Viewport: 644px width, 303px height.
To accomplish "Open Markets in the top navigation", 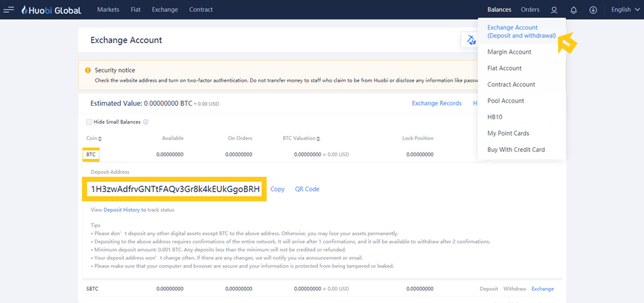I will click(109, 10).
